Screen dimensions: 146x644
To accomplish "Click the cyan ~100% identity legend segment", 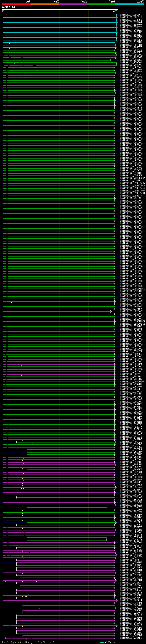I will tap(130, 4).
